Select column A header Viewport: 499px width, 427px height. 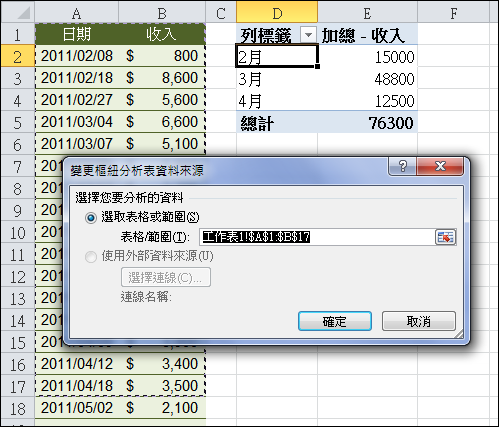click(77, 13)
